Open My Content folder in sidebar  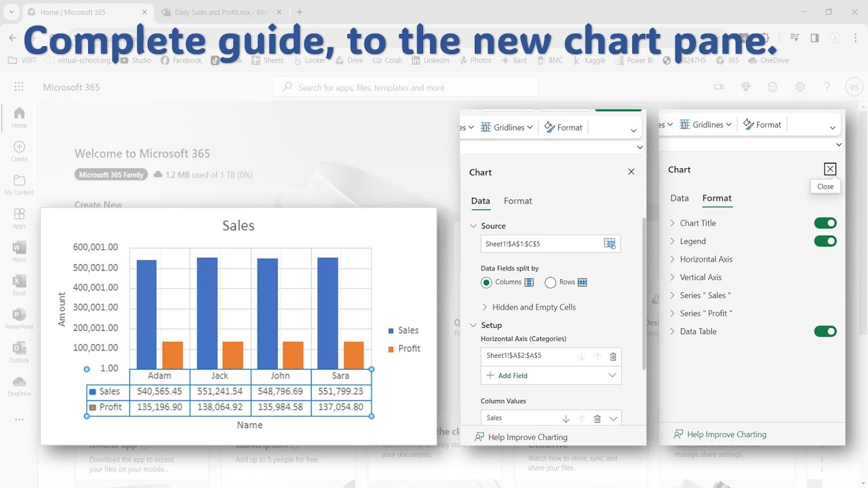[x=19, y=184]
